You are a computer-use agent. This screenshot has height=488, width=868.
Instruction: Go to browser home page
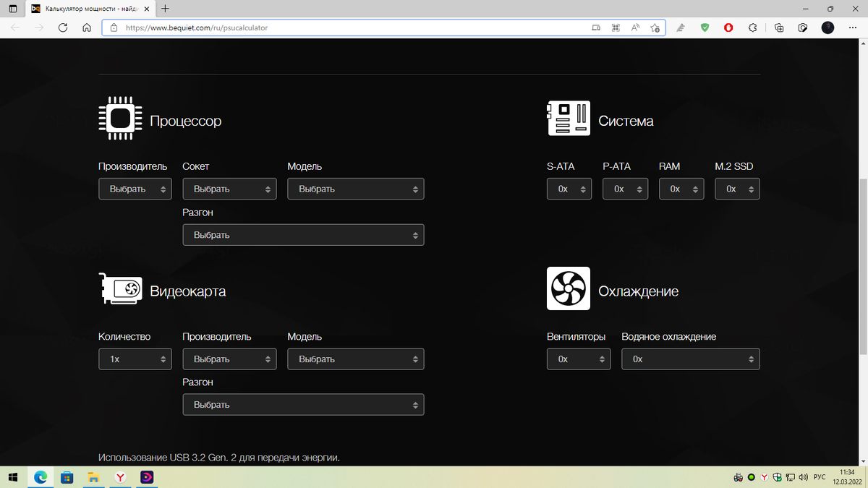pyautogui.click(x=87, y=27)
